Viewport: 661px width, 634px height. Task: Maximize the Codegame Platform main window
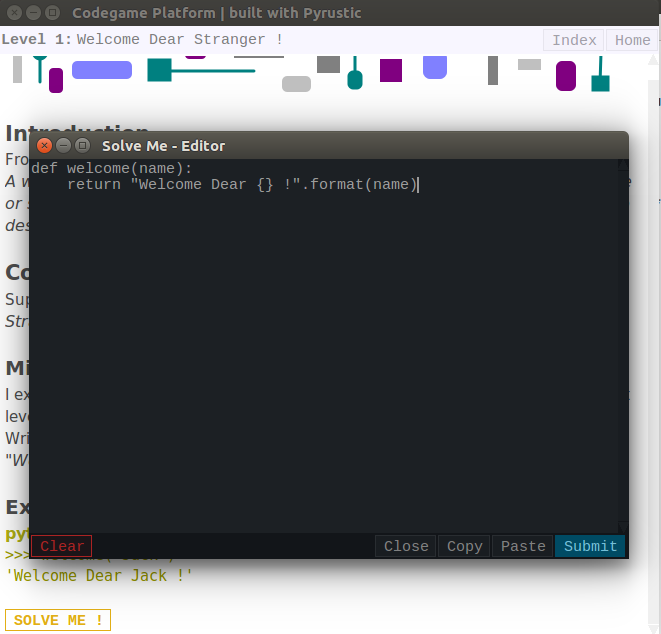(x=53, y=13)
